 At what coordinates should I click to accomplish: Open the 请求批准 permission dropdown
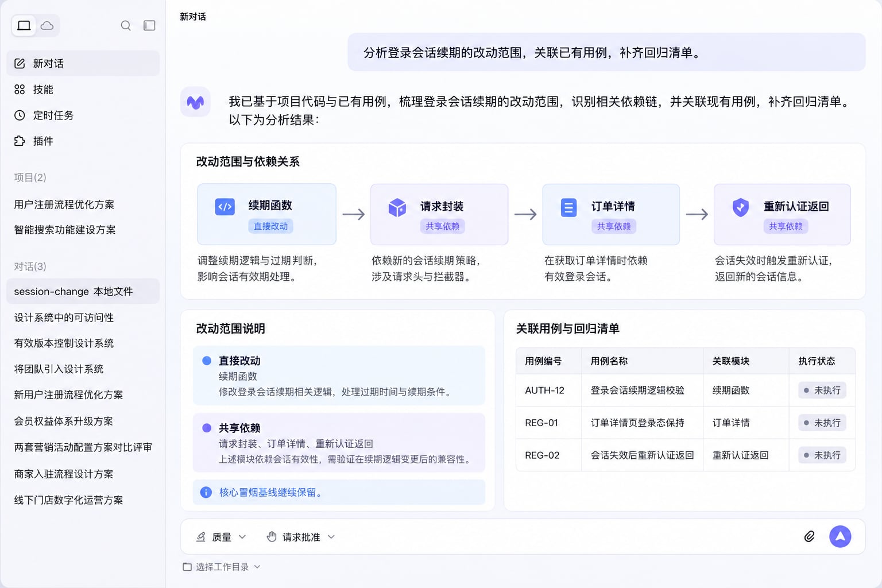(301, 537)
